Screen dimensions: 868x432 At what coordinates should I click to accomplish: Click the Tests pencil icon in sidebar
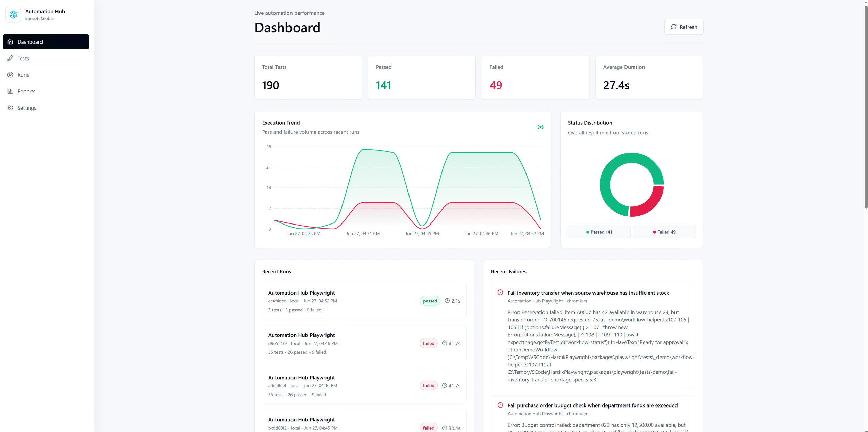(x=10, y=58)
